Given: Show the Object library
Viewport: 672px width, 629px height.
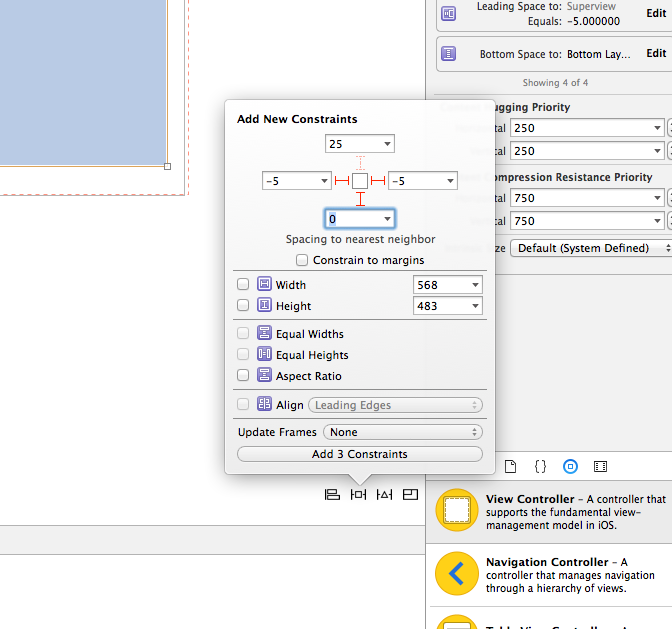Looking at the screenshot, I should point(570,466).
